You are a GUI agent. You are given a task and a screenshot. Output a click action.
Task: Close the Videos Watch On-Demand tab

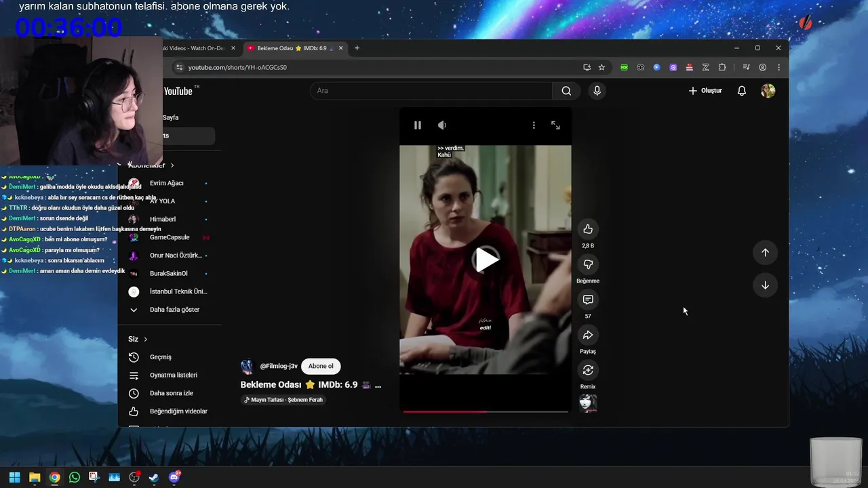(233, 48)
